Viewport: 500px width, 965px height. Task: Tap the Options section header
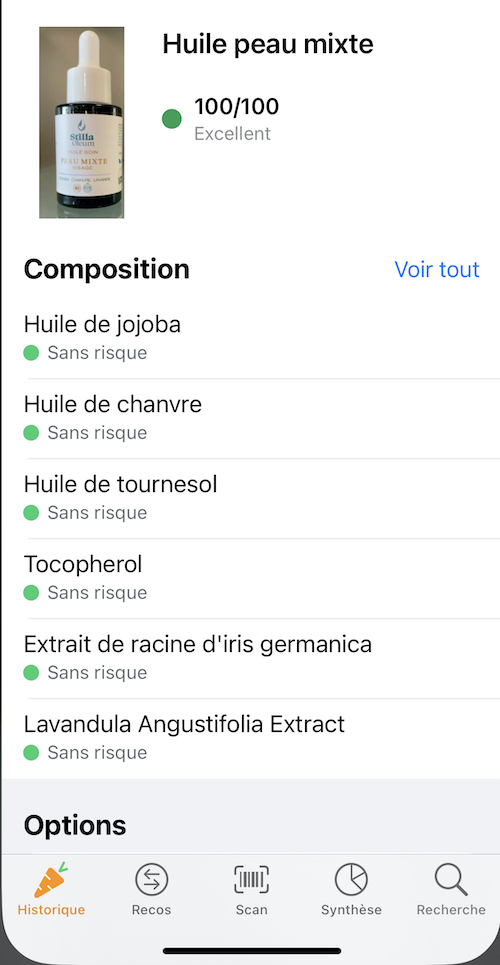75,825
